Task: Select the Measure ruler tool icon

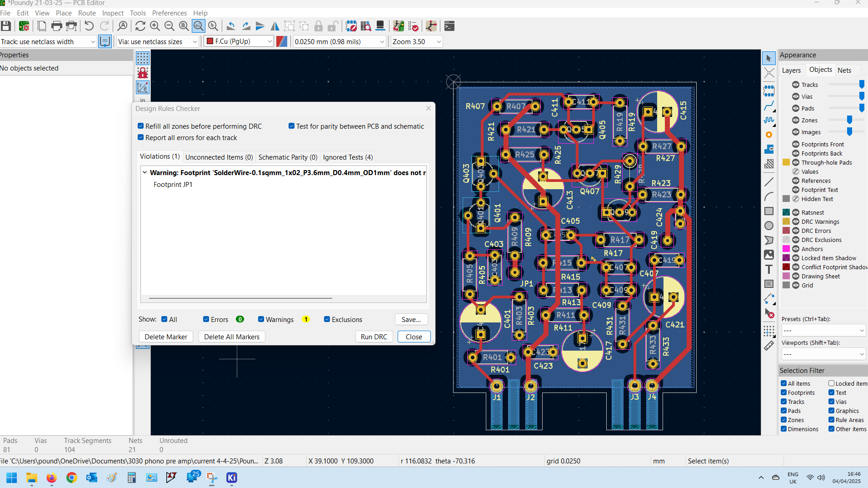Action: 769,346
